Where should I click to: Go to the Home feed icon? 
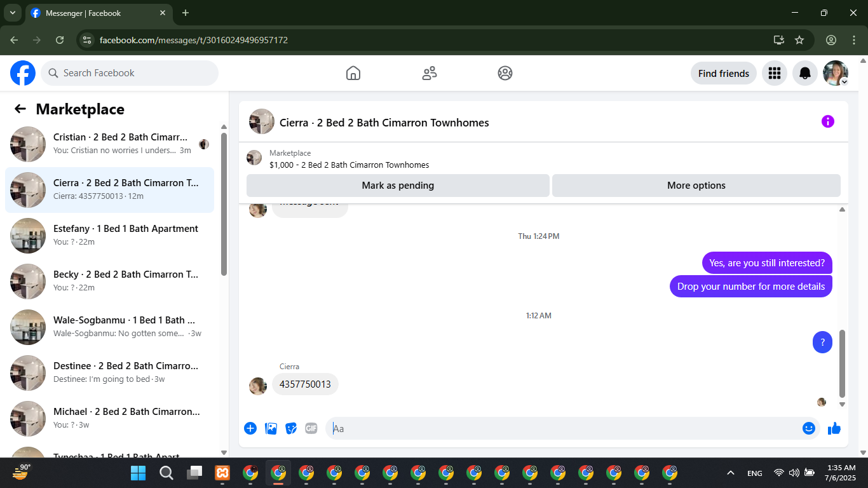tap(353, 73)
